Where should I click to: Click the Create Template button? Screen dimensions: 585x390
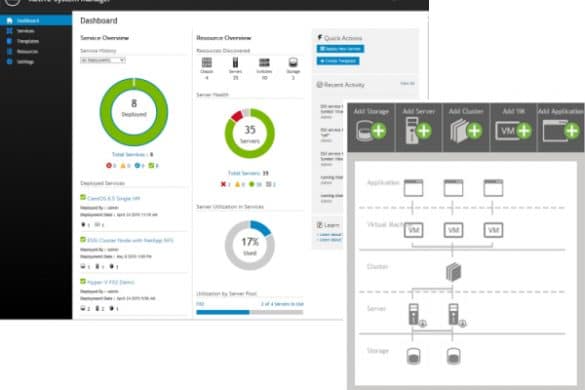pos(338,61)
